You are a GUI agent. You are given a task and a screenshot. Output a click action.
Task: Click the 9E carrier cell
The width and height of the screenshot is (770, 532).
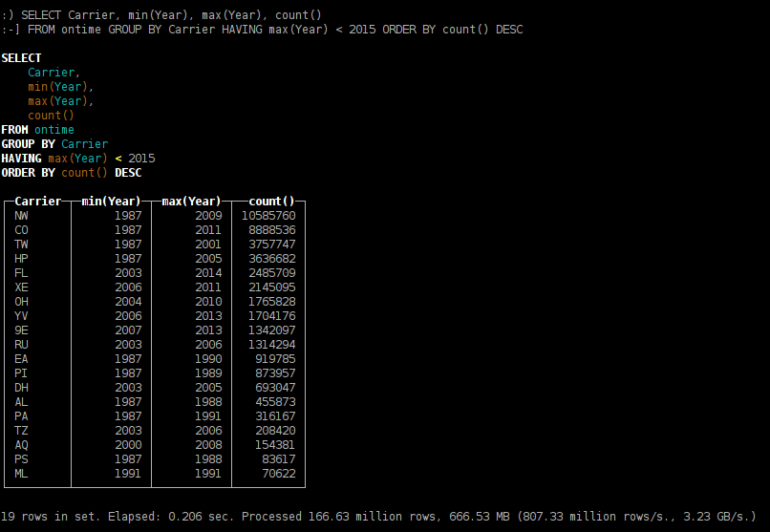(x=21, y=330)
